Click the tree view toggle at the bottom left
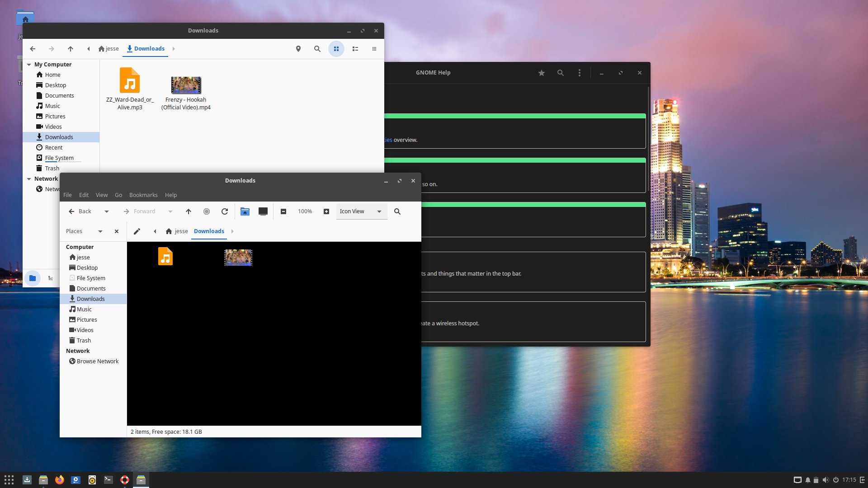Viewport: 868px width, 488px height. [51, 278]
